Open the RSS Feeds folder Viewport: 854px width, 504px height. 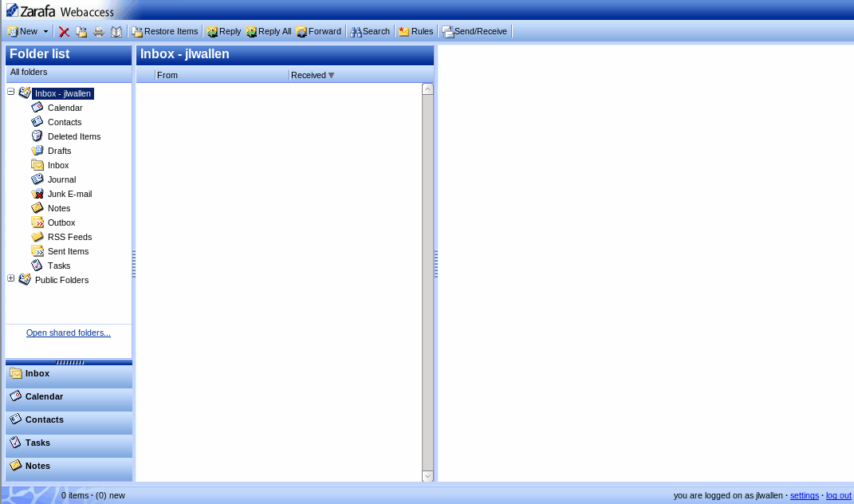point(69,237)
